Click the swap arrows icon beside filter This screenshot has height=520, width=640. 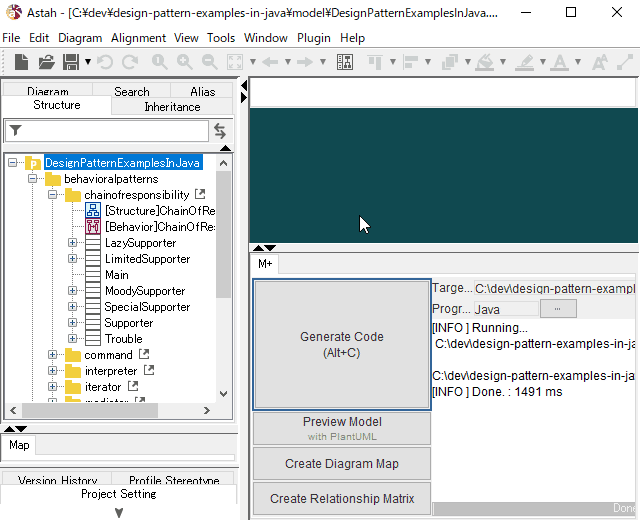click(x=220, y=131)
